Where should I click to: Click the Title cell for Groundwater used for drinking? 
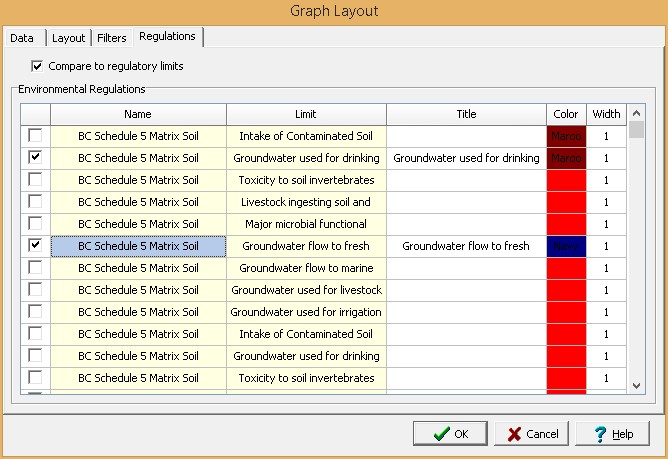click(x=466, y=158)
